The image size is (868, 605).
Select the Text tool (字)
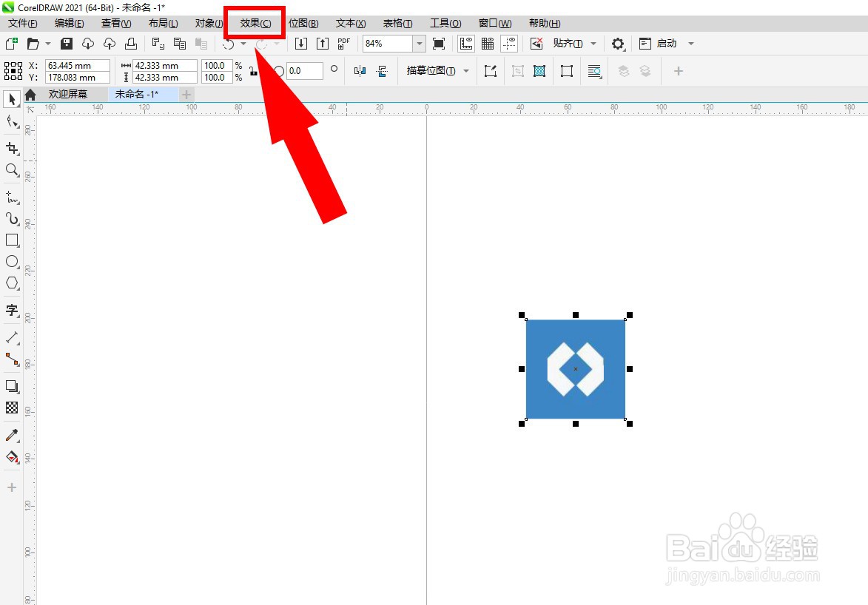click(12, 310)
